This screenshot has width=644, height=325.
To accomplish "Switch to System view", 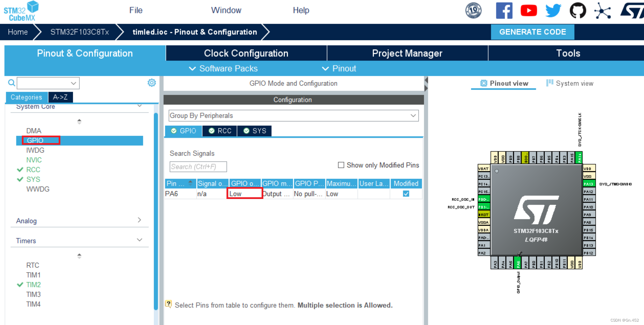I will (x=570, y=83).
